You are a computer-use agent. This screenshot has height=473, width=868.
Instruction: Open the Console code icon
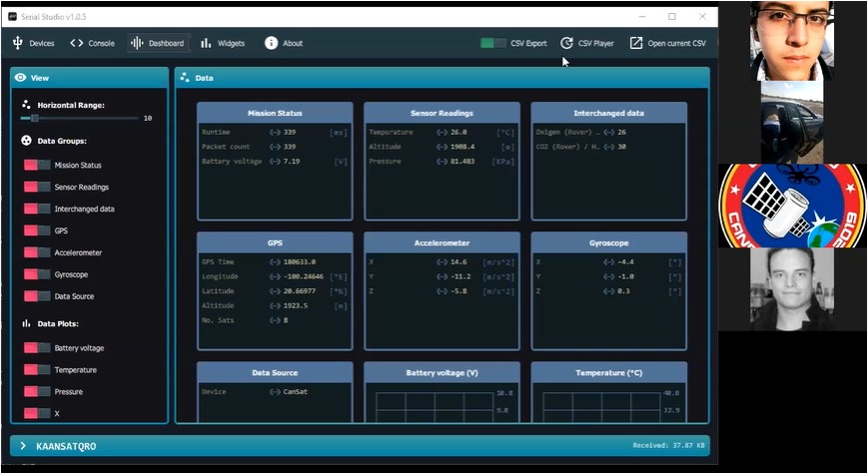pyautogui.click(x=76, y=43)
